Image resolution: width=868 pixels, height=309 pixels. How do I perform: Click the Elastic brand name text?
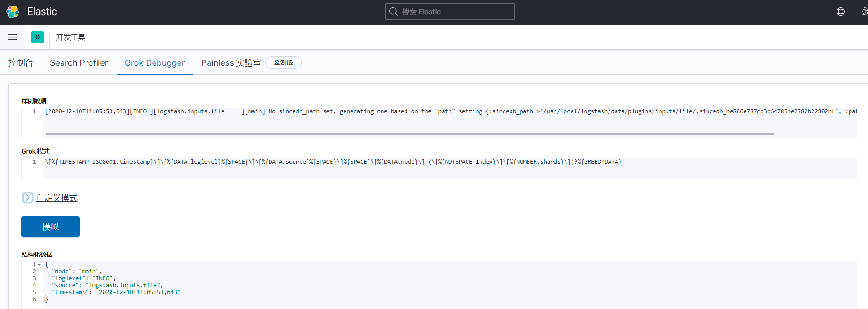(42, 12)
